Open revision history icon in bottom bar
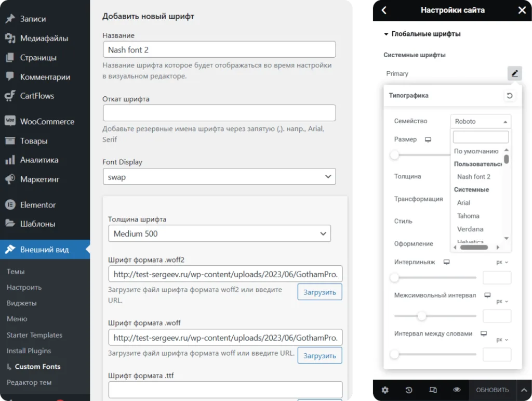The image size is (532, 401). tap(409, 390)
